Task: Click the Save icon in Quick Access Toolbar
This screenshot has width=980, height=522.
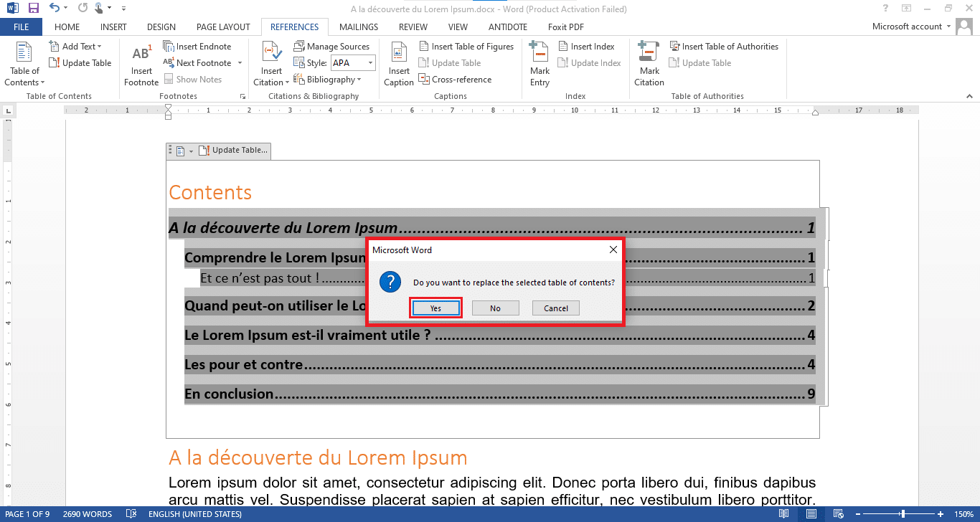Action: click(x=33, y=9)
